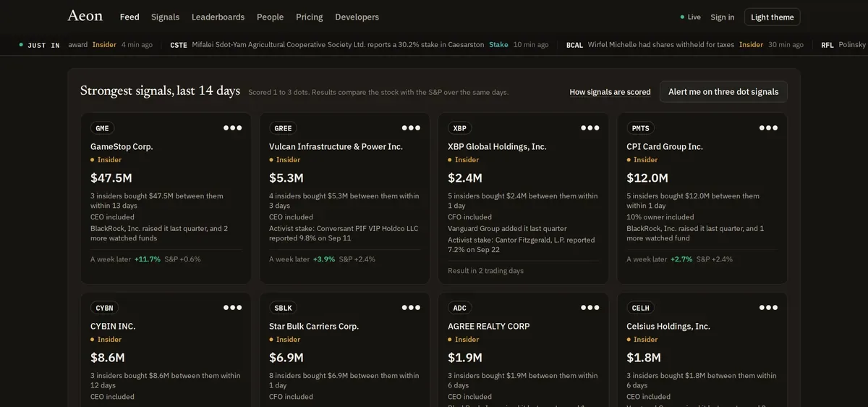Click the three-dot score on AGREE REALTY card

pyautogui.click(x=590, y=307)
